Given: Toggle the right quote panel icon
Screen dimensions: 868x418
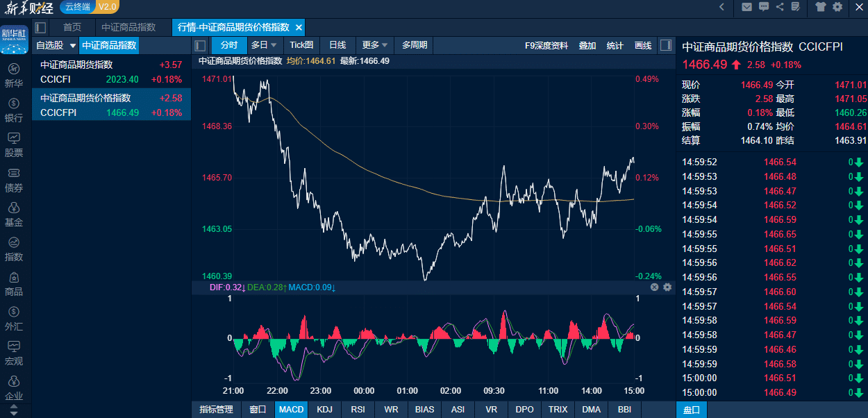Looking at the screenshot, I should coord(665,45).
